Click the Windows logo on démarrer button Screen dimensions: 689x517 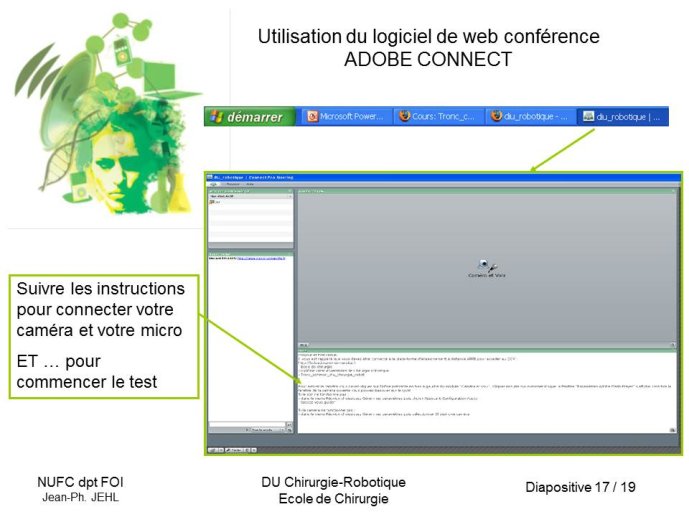tap(216, 116)
